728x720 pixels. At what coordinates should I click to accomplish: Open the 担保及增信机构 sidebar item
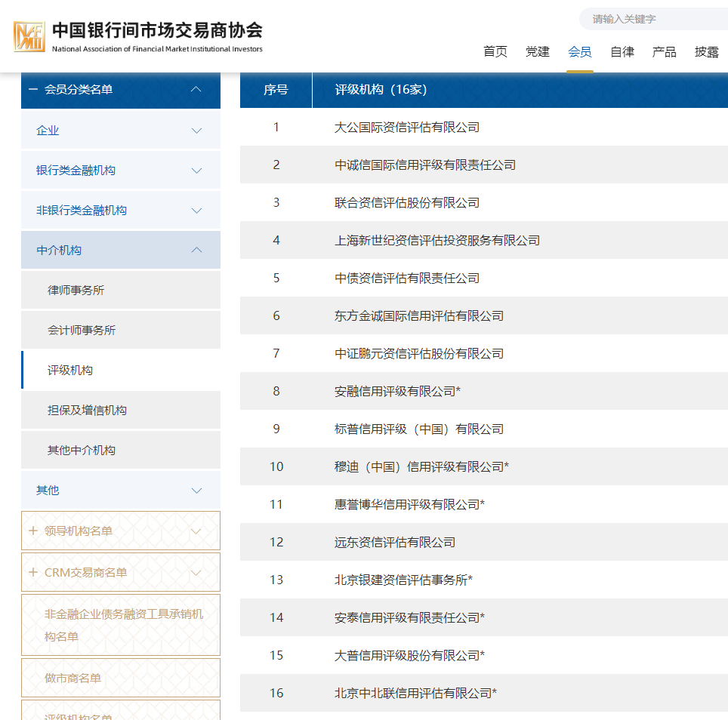tap(121, 410)
